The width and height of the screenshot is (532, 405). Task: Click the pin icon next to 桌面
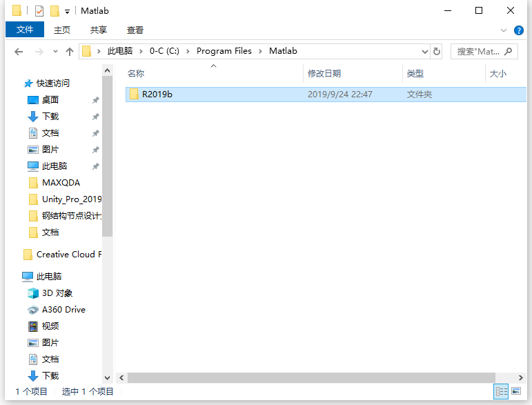click(x=96, y=100)
